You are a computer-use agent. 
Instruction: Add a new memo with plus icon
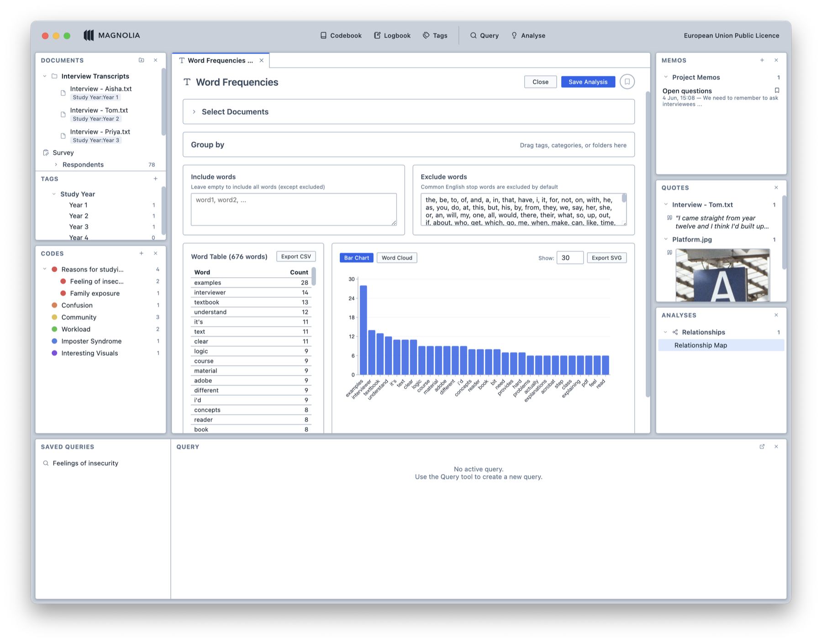click(762, 60)
